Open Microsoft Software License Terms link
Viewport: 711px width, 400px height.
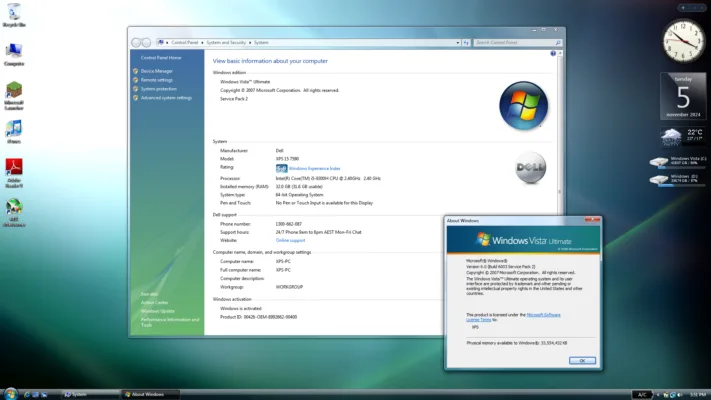tap(513, 317)
